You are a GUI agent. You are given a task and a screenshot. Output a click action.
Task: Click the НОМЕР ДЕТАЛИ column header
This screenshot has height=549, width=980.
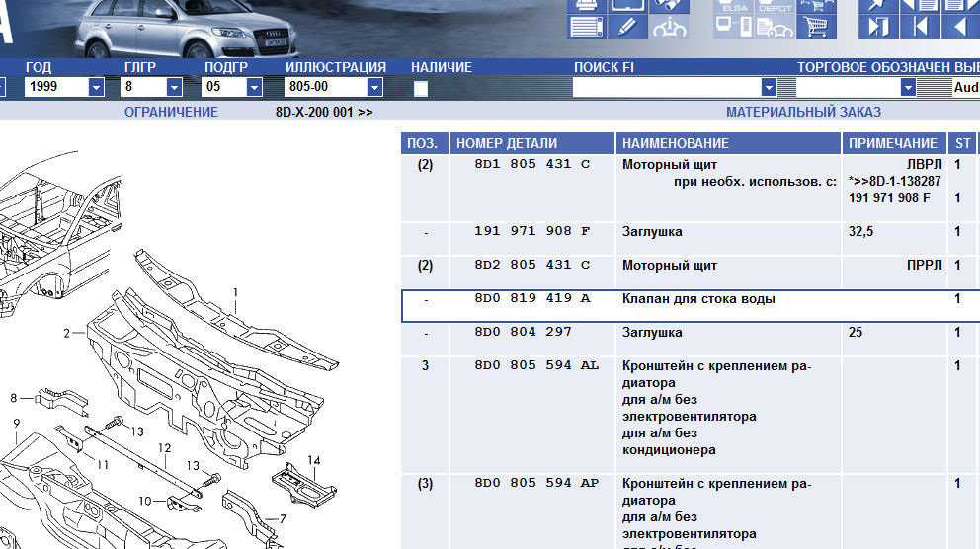click(x=532, y=143)
